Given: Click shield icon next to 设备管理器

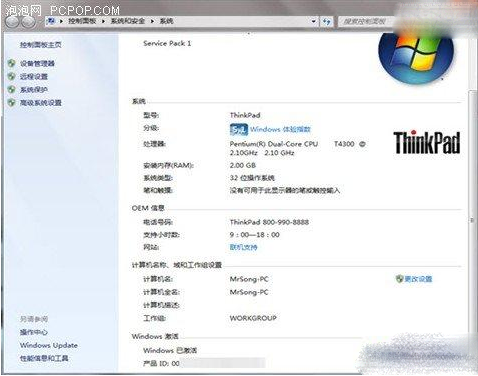Looking at the screenshot, I should pos(12,63).
